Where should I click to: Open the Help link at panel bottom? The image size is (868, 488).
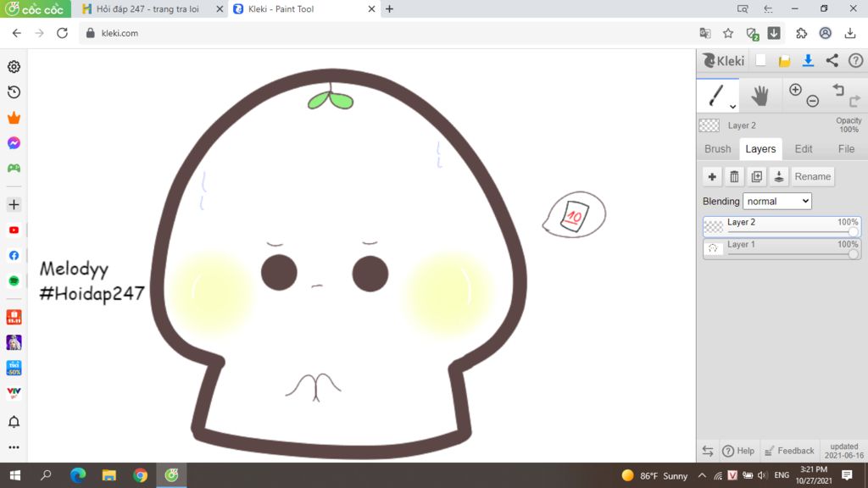coord(738,451)
